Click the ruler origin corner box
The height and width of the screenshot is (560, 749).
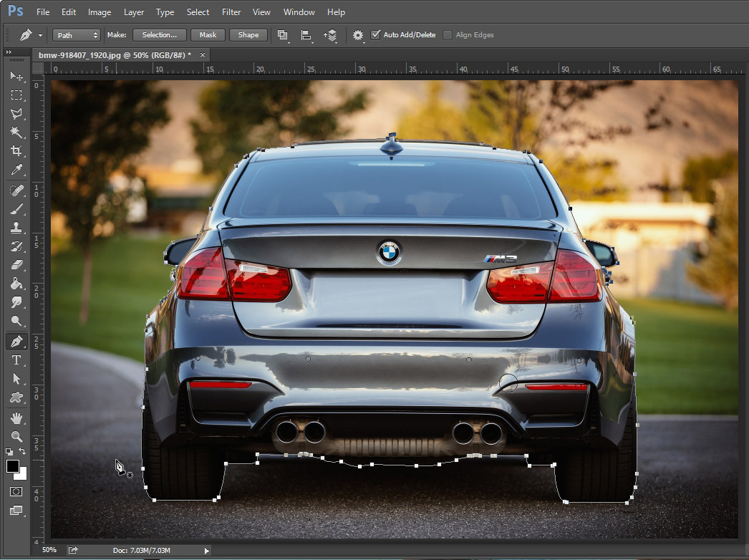(38, 68)
